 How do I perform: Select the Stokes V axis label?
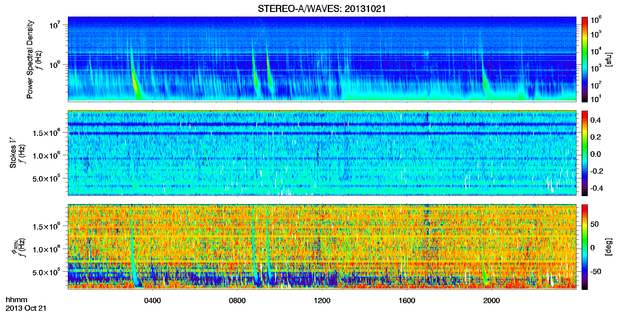(x=13, y=153)
